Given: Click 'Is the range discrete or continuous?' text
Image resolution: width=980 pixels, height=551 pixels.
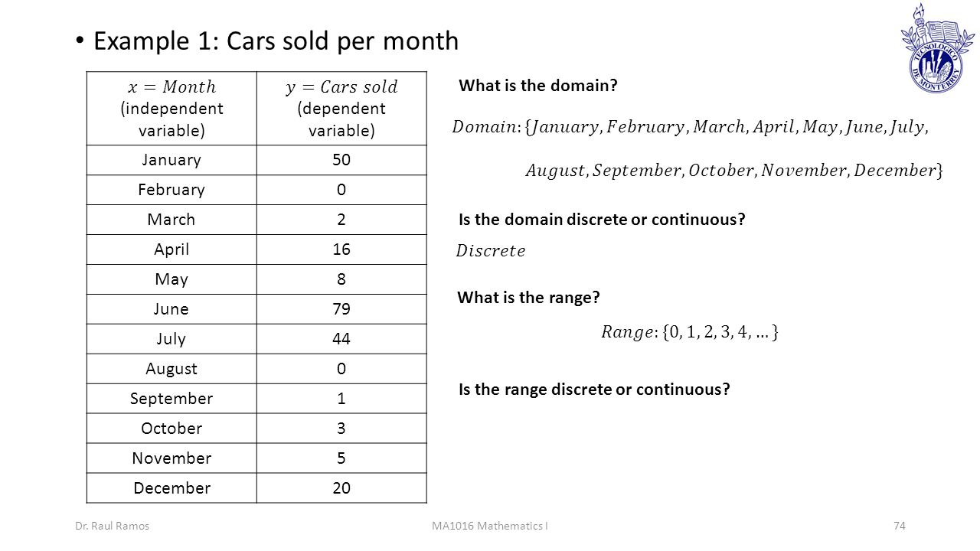Looking at the screenshot, I should pos(594,390).
